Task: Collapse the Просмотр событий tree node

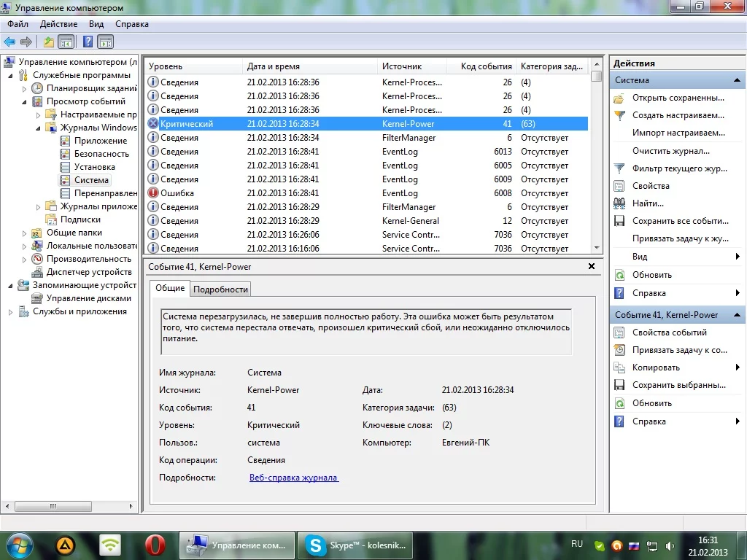Action: point(24,102)
